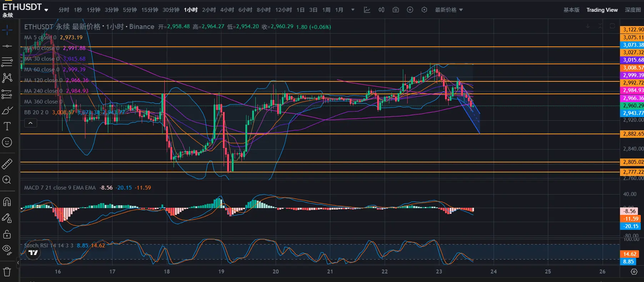Open the Fibonacci and pitchfork tools

tap(7, 62)
